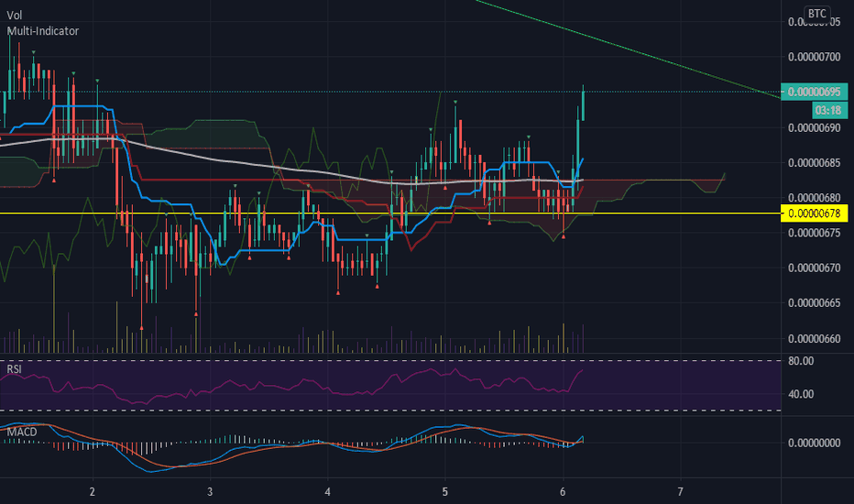Click date label 5 on time axis

point(445,492)
